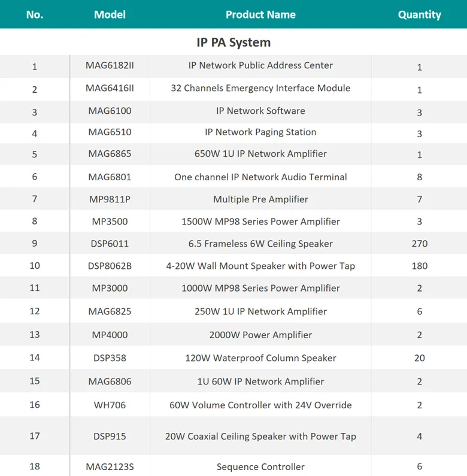Click quantity value '270'
Screen dimensions: 467x476
tap(419, 244)
